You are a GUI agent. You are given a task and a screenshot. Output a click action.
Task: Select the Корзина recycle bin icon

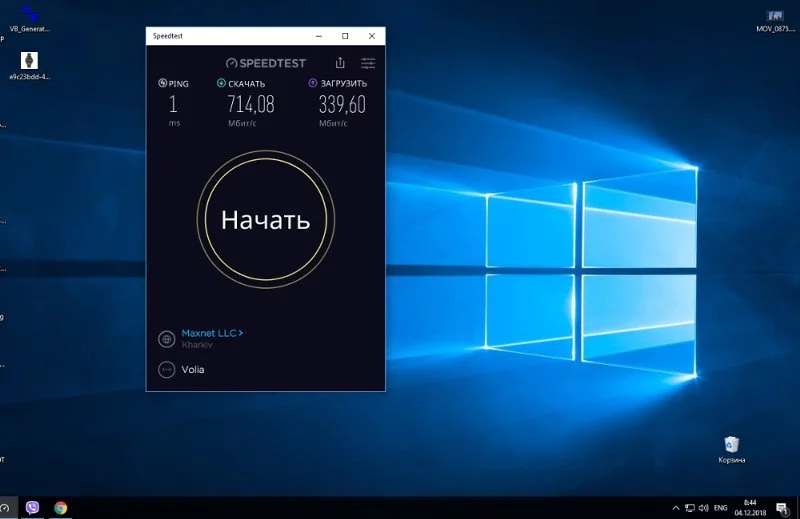point(732,449)
